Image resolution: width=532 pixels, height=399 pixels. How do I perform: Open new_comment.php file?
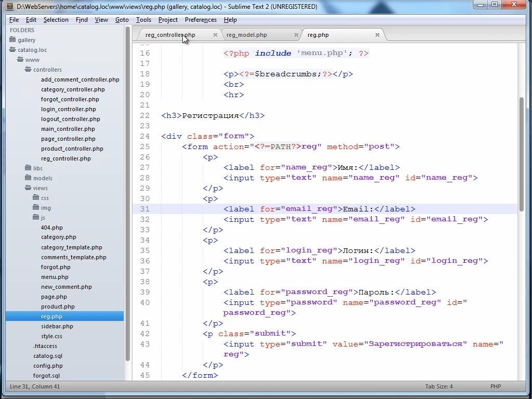[x=66, y=287]
